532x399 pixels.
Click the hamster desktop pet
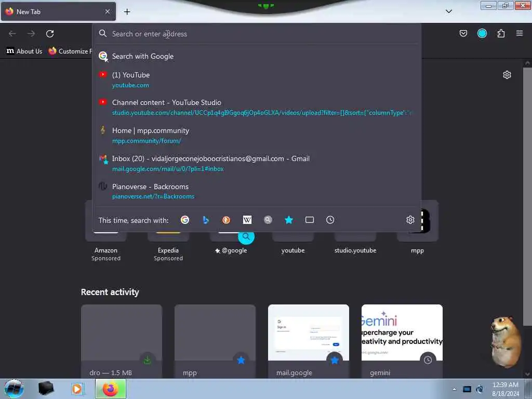[x=505, y=342]
